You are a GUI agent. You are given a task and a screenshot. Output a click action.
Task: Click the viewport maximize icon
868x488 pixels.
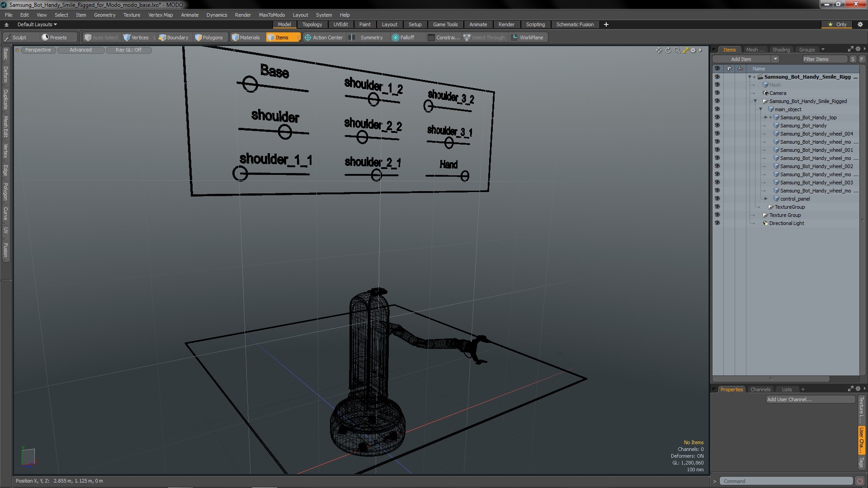(685, 50)
